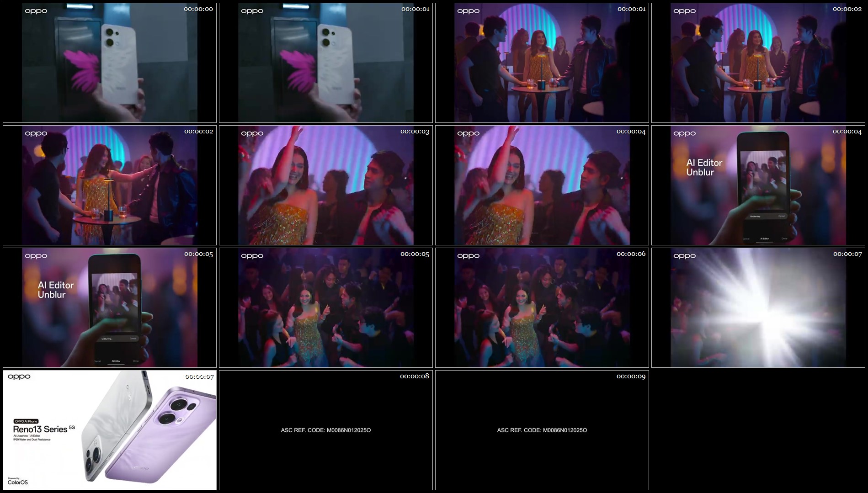Select the 00:00:04 woman with raised arm frame
The width and height of the screenshot is (868, 493).
click(x=542, y=186)
